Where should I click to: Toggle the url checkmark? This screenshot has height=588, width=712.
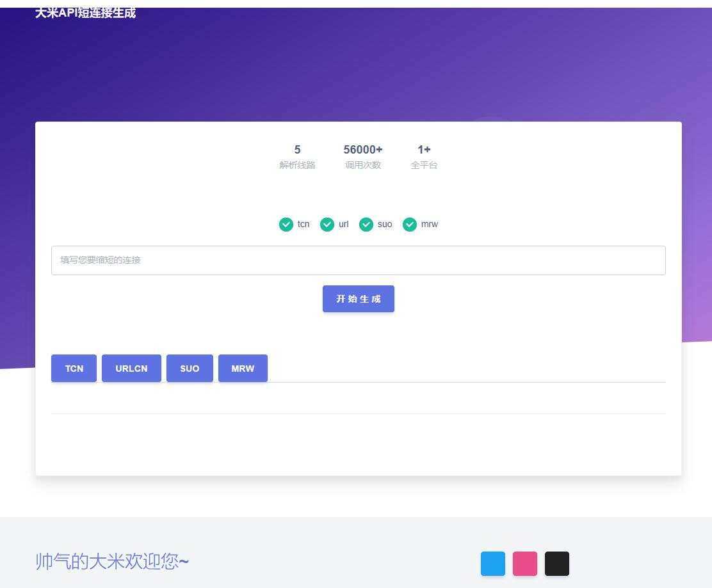click(x=327, y=225)
